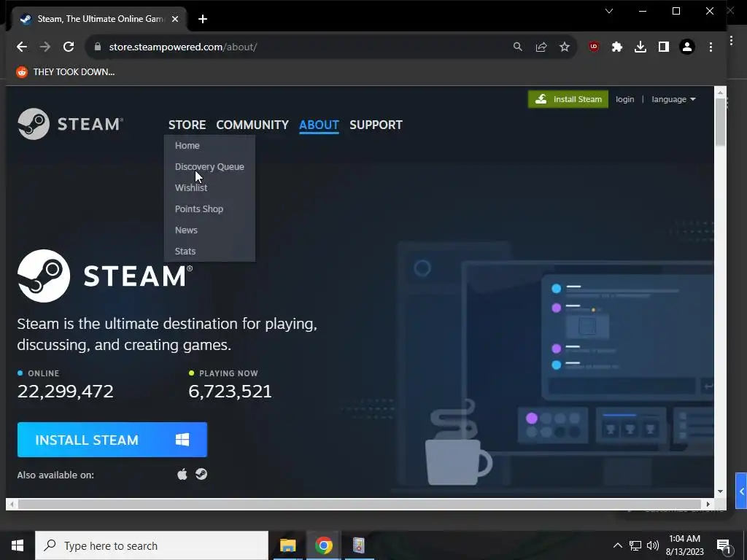Viewport: 747px width, 560px height.
Task: Reload the Steam page
Action: tap(69, 47)
